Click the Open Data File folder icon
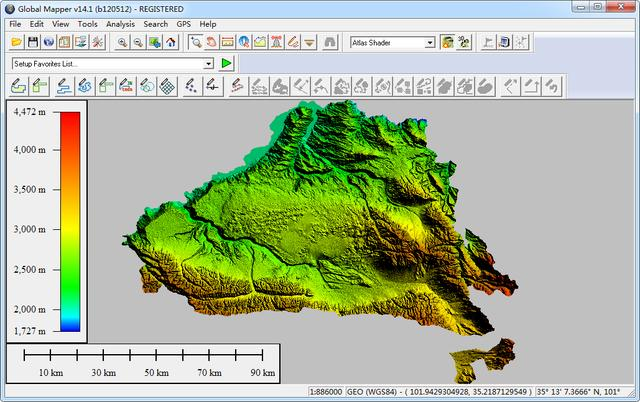 (x=17, y=43)
